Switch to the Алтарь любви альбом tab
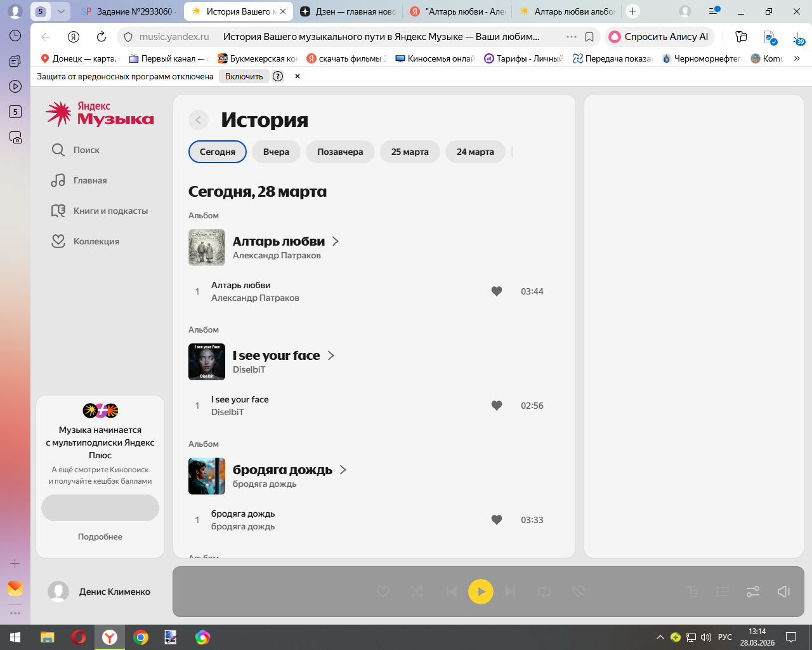 pyautogui.click(x=567, y=11)
